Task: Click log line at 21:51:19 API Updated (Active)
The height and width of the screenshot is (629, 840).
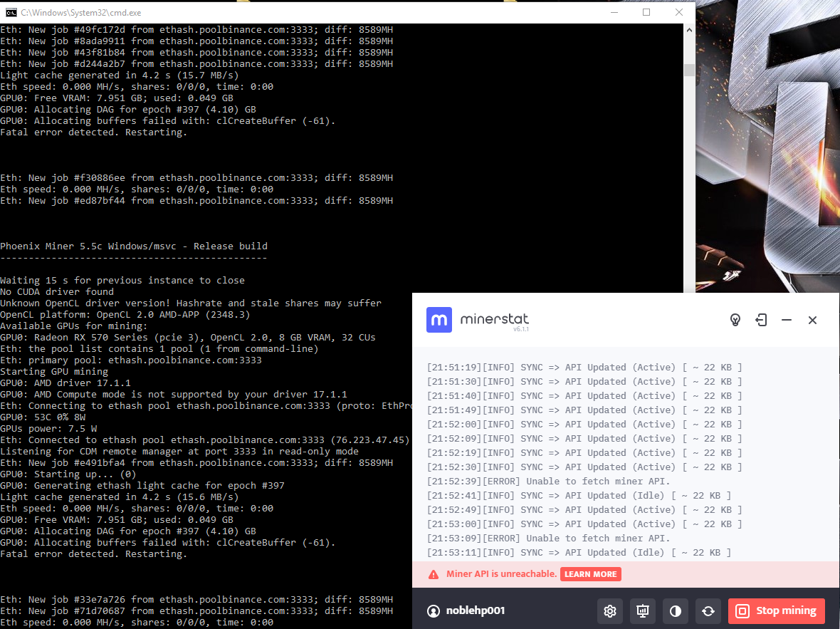Action: pos(584,368)
